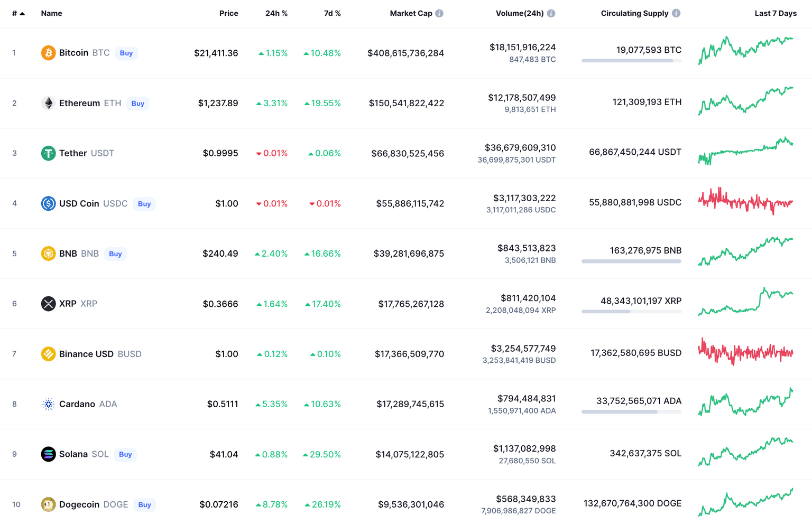Click the XRP logo

48,304
